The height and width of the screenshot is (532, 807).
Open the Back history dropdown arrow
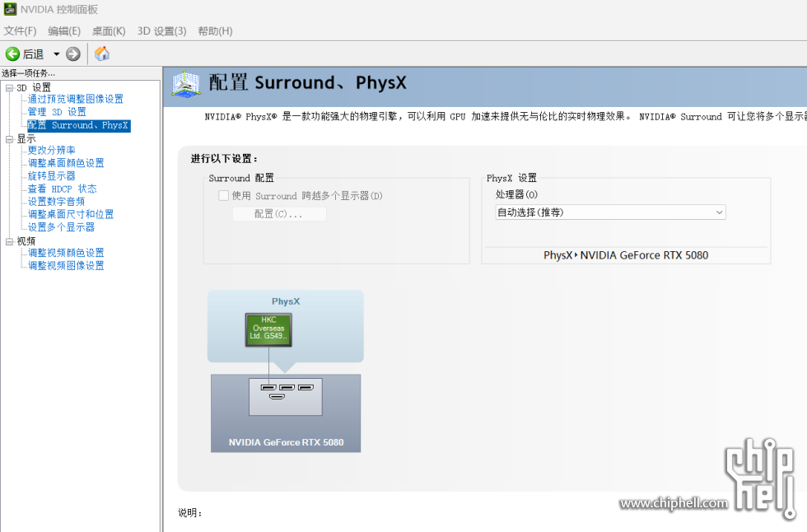pyautogui.click(x=57, y=54)
